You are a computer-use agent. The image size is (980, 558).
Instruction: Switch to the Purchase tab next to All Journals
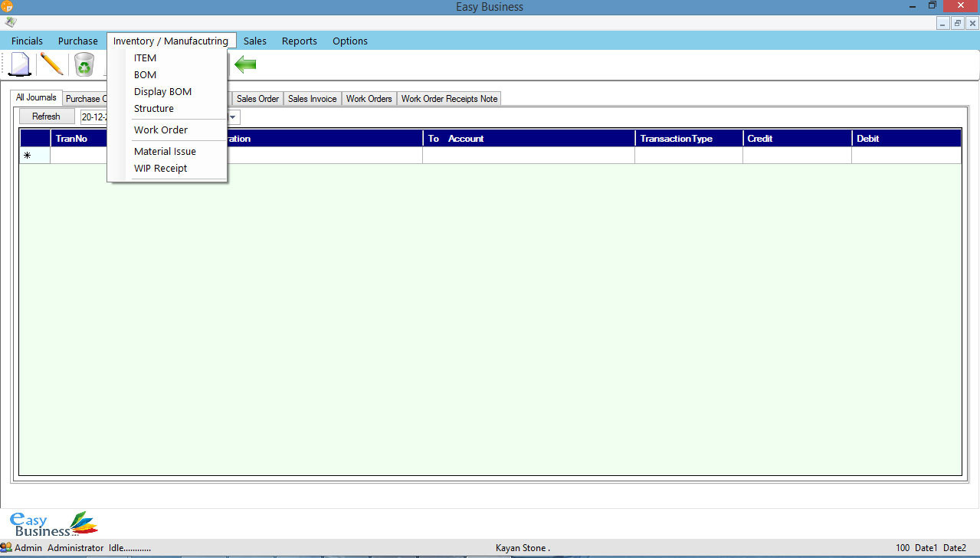(84, 99)
